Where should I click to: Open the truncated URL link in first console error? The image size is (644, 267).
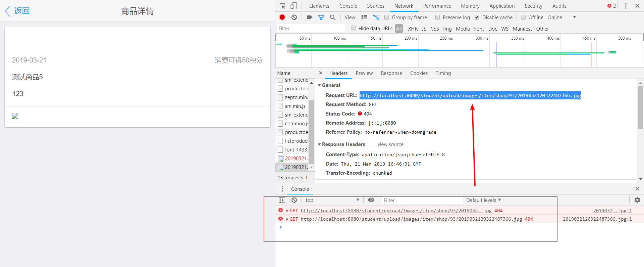[x=396, y=211]
